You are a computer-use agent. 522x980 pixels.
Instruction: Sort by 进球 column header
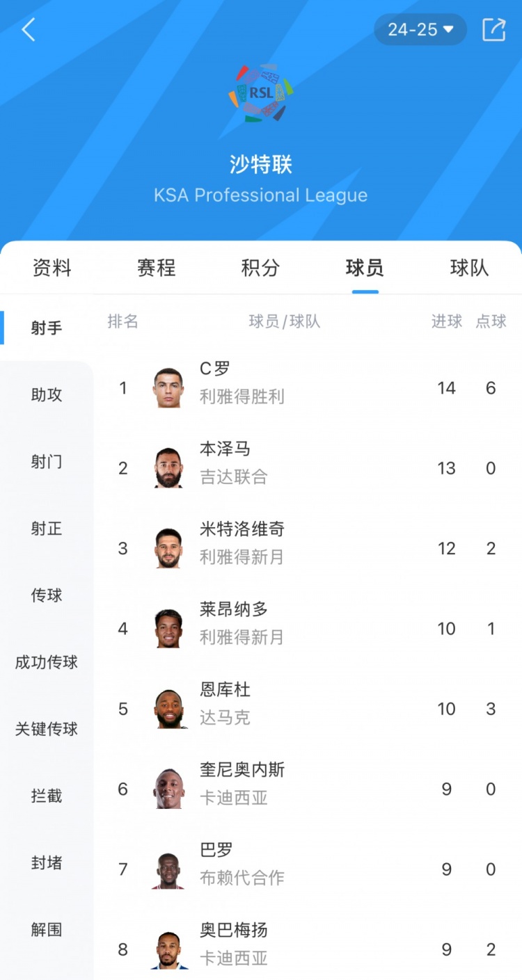click(x=447, y=321)
